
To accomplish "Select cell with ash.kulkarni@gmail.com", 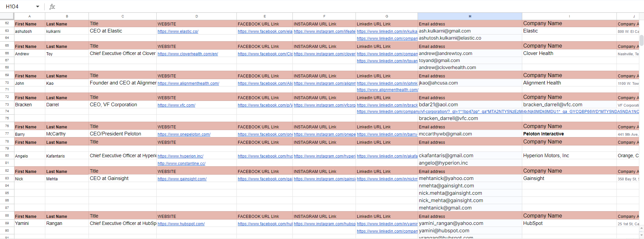I will (x=470, y=31).
